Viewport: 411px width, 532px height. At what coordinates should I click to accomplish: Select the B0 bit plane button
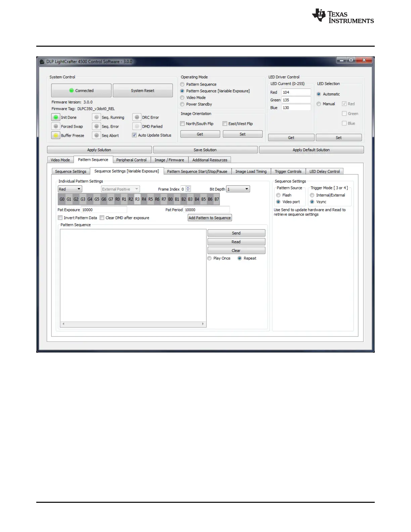(x=171, y=199)
